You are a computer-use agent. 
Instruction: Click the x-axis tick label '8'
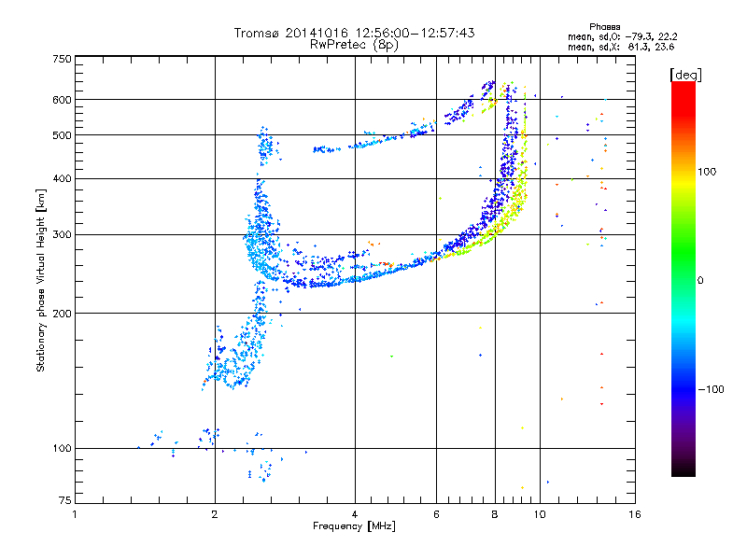(x=495, y=514)
